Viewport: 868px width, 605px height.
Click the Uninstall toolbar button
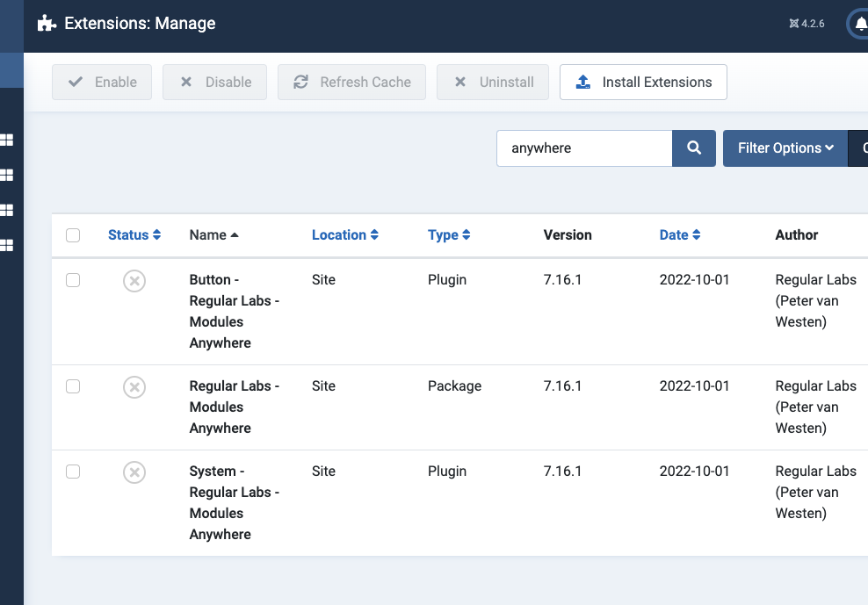click(493, 83)
